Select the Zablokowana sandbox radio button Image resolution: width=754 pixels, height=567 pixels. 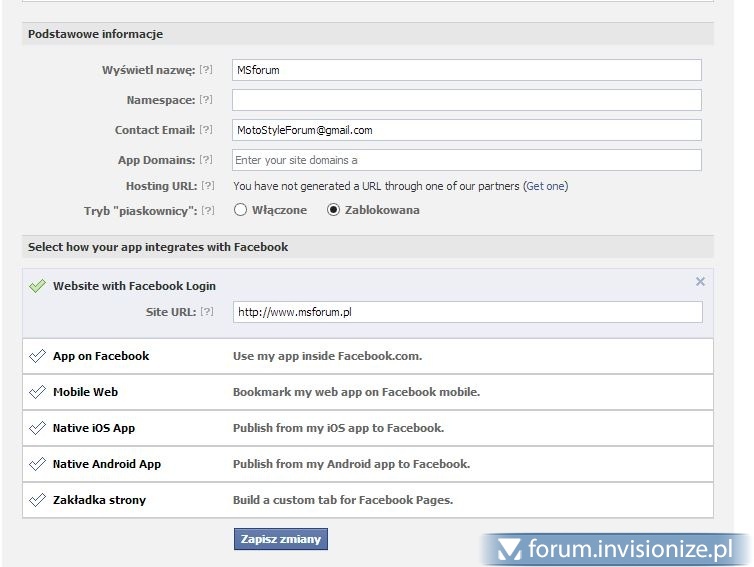[334, 210]
